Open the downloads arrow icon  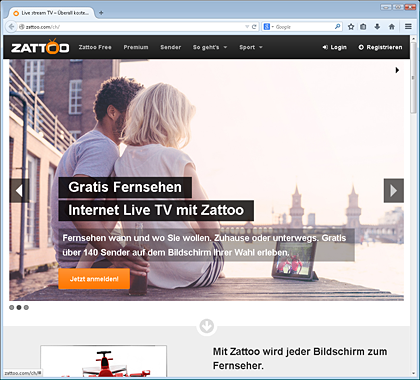pos(377,27)
